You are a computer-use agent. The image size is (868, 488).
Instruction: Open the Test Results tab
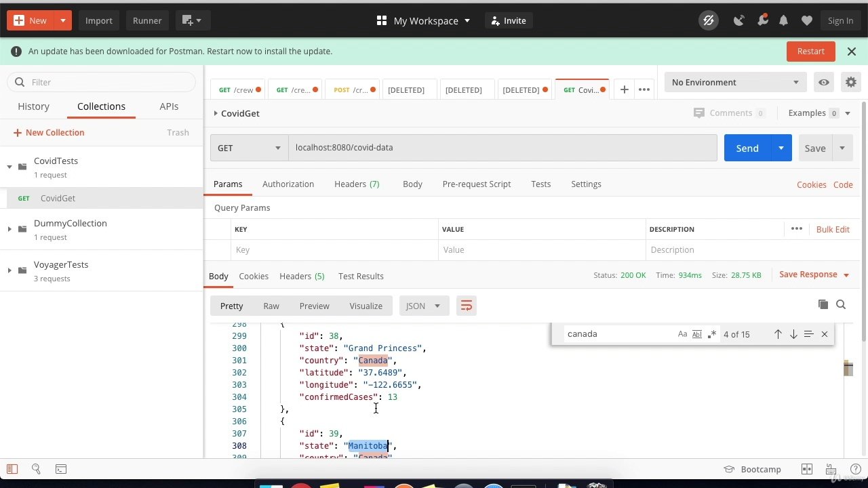click(361, 276)
